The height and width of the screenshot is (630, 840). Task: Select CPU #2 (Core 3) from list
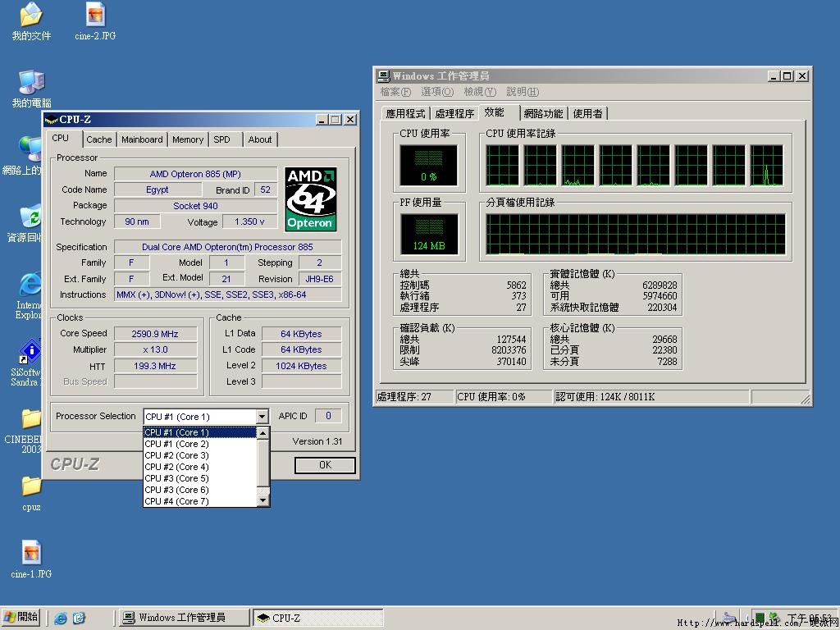point(176,455)
